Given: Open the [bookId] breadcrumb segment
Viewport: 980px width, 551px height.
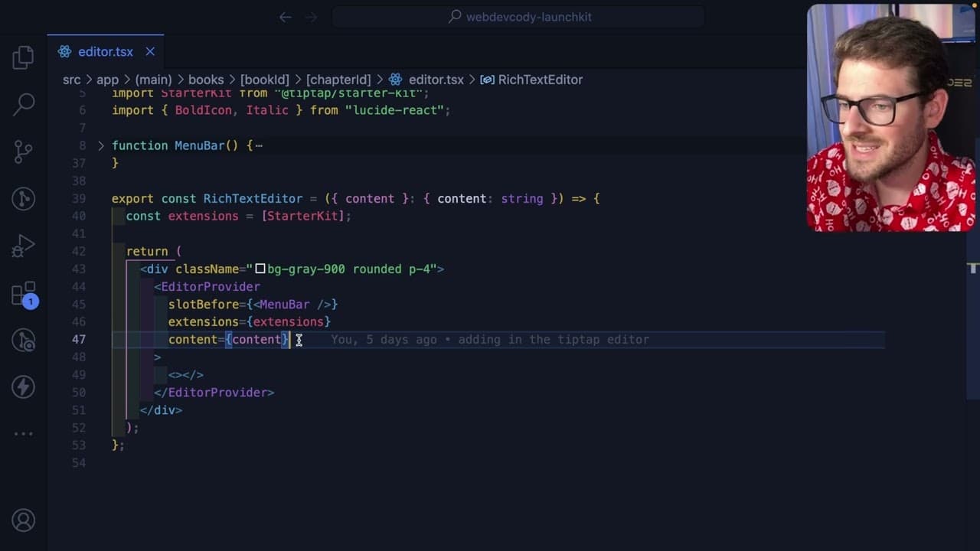Looking at the screenshot, I should pyautogui.click(x=265, y=80).
